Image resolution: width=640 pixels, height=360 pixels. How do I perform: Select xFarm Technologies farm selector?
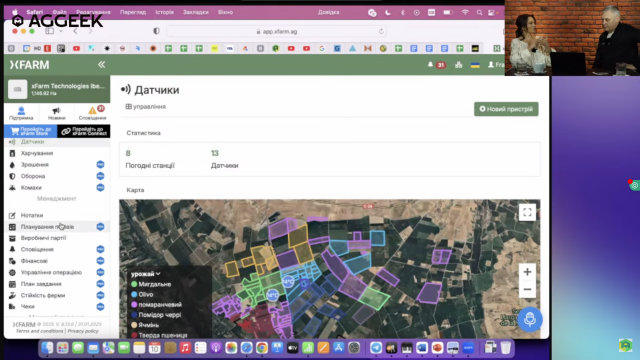click(57, 89)
